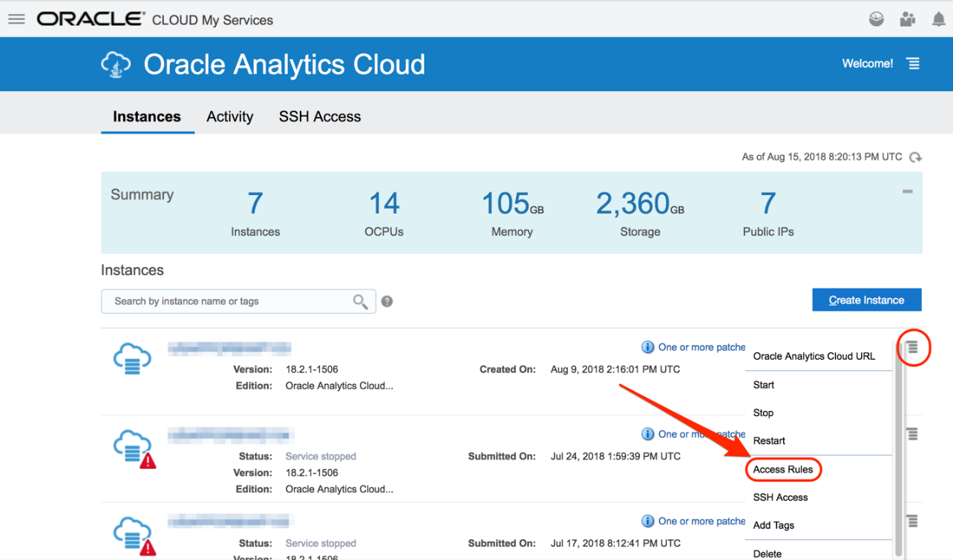Collapse the Summary panel
The height and width of the screenshot is (560, 953).
[907, 191]
